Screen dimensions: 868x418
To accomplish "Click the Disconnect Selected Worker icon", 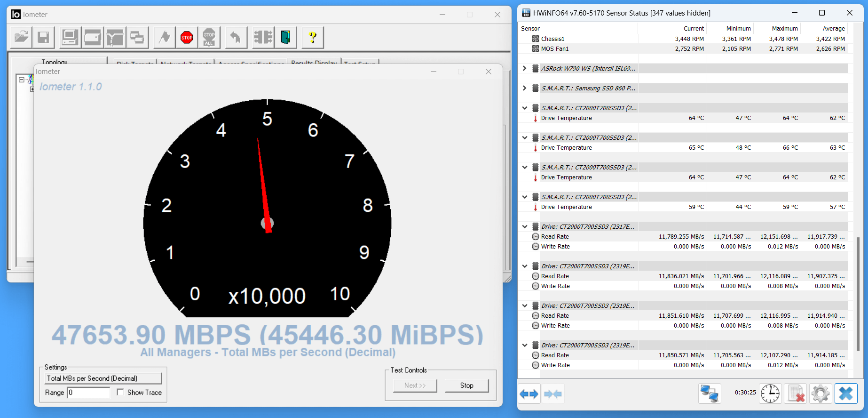I will tap(263, 37).
